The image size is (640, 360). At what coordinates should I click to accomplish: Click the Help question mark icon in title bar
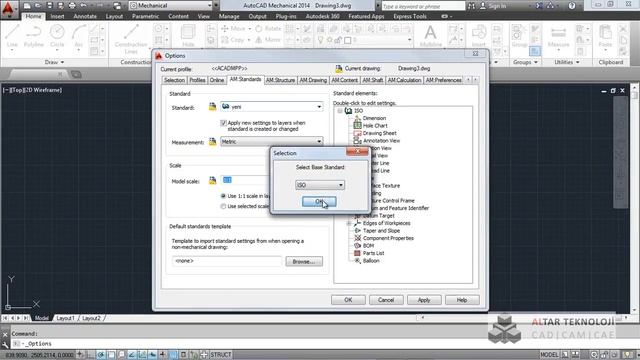[572, 6]
